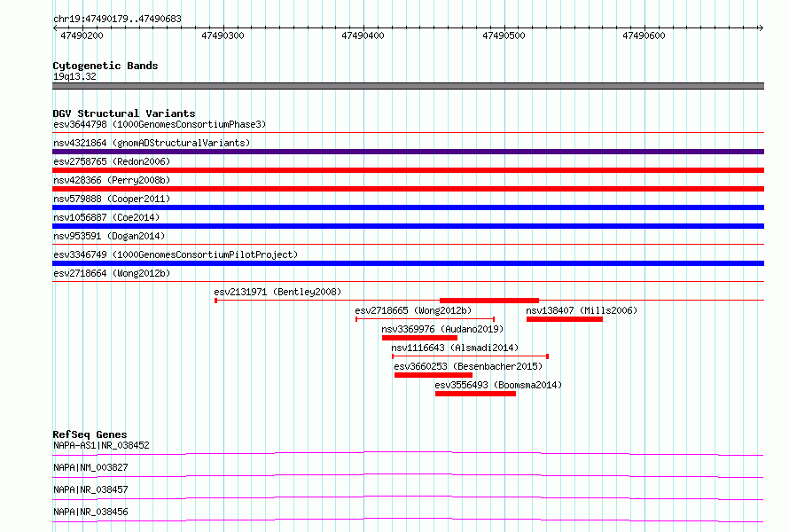Click NAPA|NR_038457 gene label
Screen dimensions: 789x532
90,489
